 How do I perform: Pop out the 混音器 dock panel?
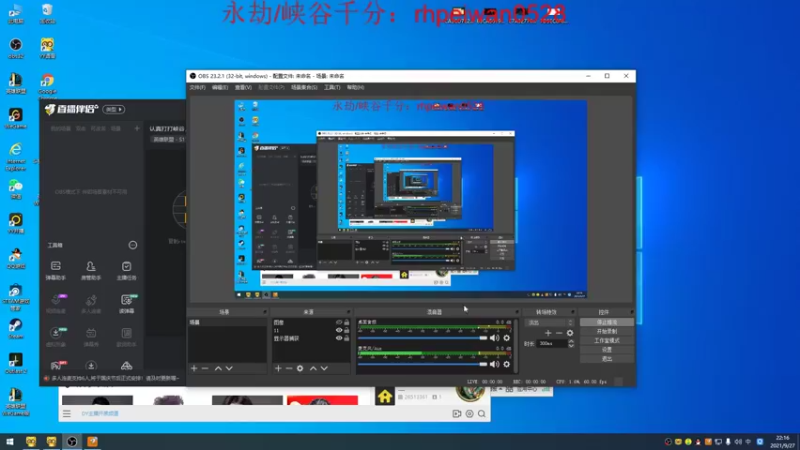516,312
